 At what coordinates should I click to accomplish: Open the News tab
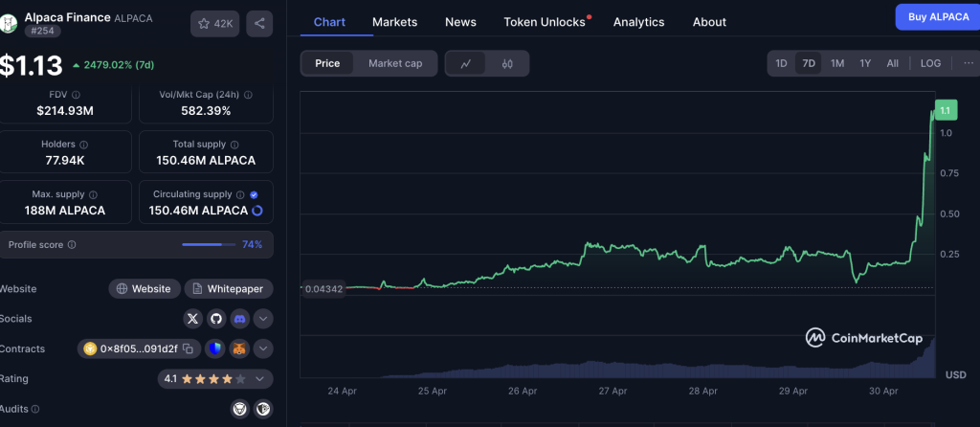click(x=460, y=22)
